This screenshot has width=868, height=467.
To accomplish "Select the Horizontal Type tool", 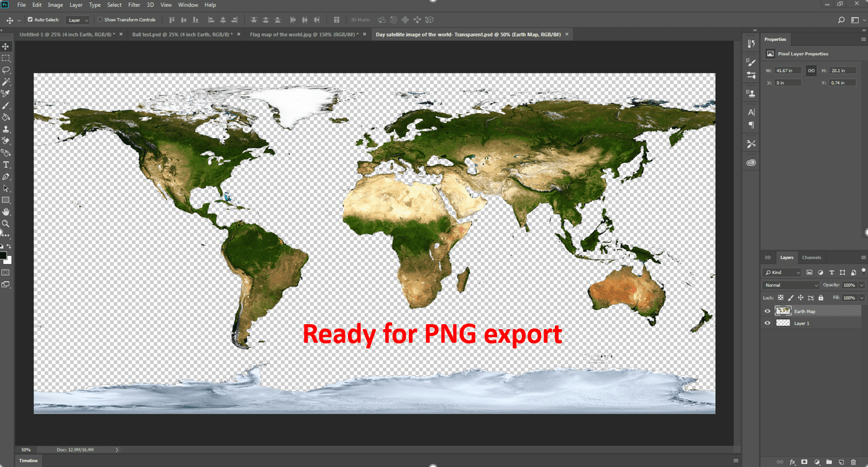I will [6, 165].
